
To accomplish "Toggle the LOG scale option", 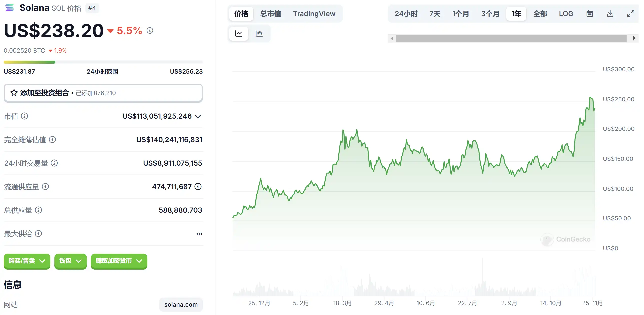I will 566,14.
